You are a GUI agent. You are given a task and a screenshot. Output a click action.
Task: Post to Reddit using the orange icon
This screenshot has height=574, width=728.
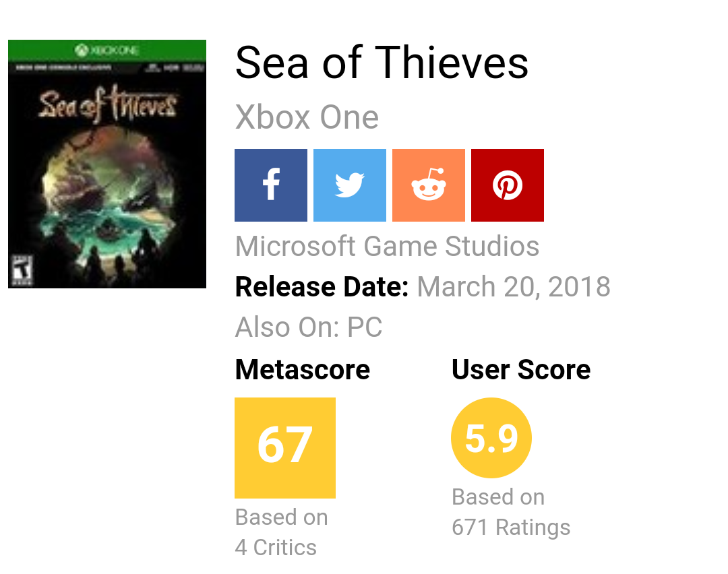coord(429,185)
